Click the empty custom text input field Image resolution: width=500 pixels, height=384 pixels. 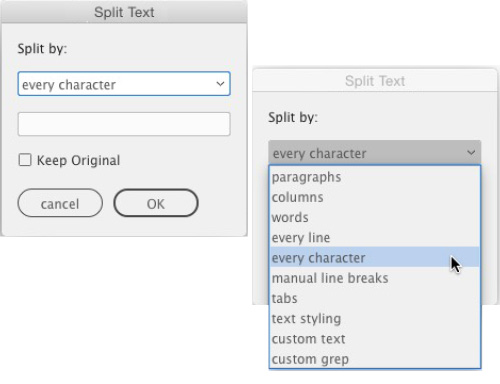[124, 124]
